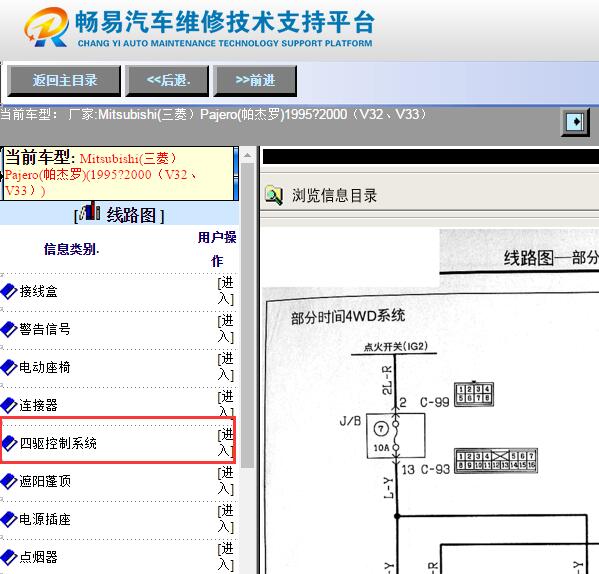Click the C-93 connector pinout image

coord(496,461)
